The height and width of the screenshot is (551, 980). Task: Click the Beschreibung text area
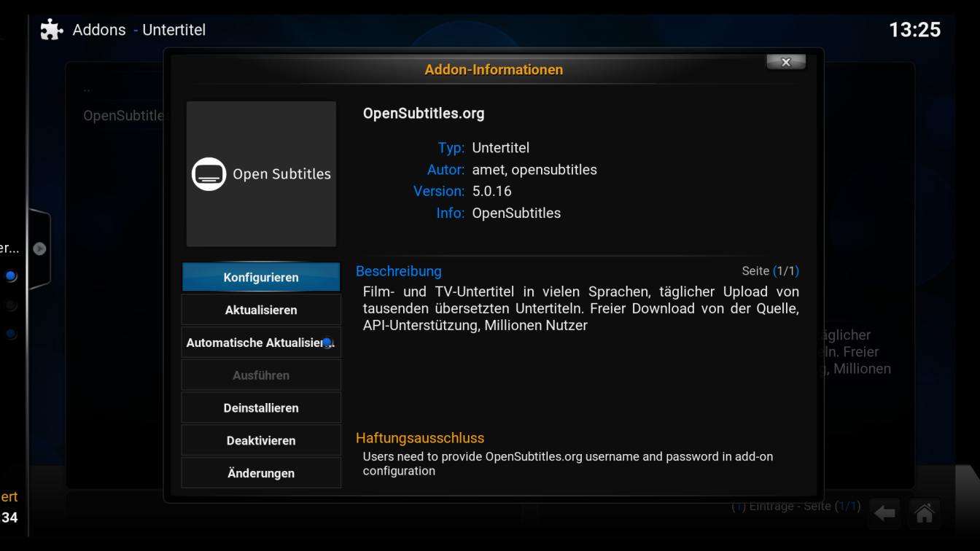(580, 308)
